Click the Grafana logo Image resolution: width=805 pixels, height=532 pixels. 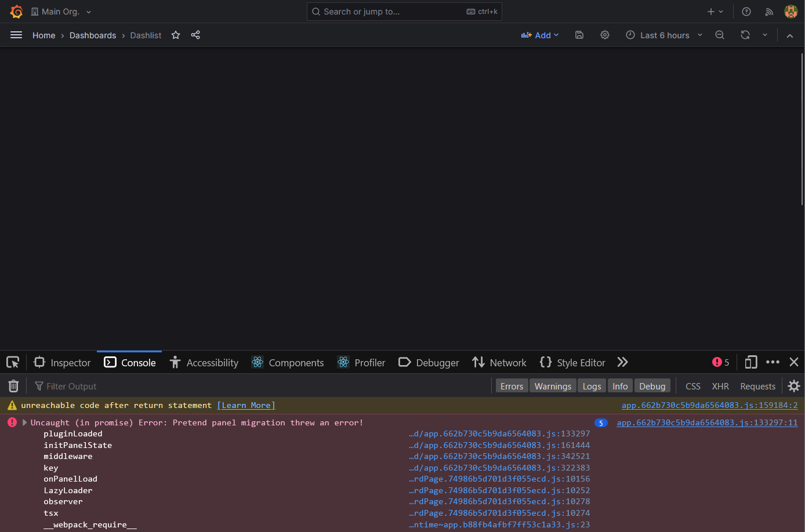16,11
